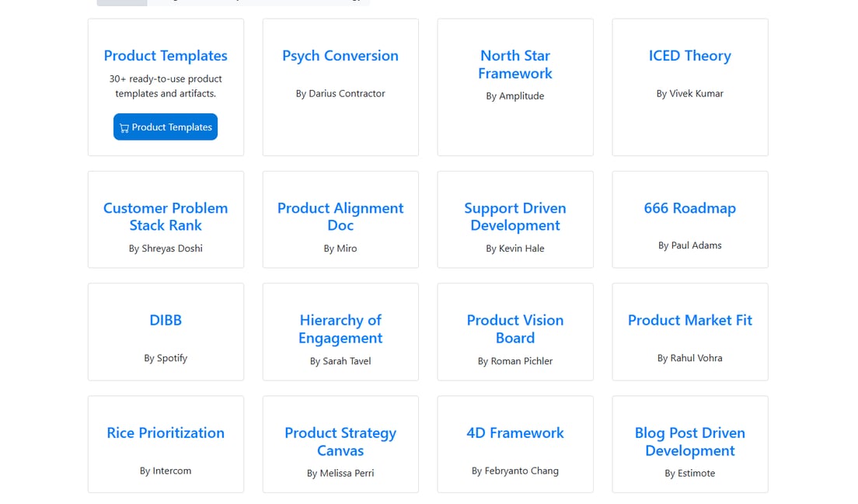858x504 pixels.
Task: Select the North Star Framework title
Action: (515, 64)
